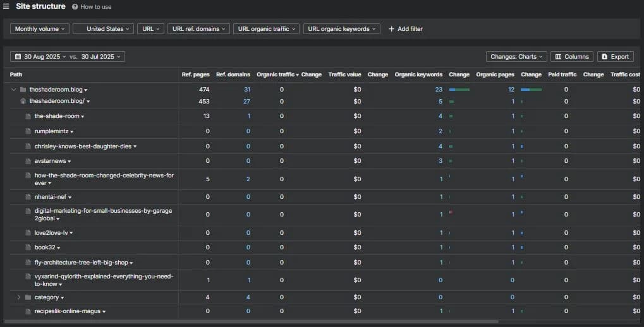Image resolution: width=644 pixels, height=327 pixels.
Task: Open menu arrow for the-shade-room path
Action: (x=83, y=117)
